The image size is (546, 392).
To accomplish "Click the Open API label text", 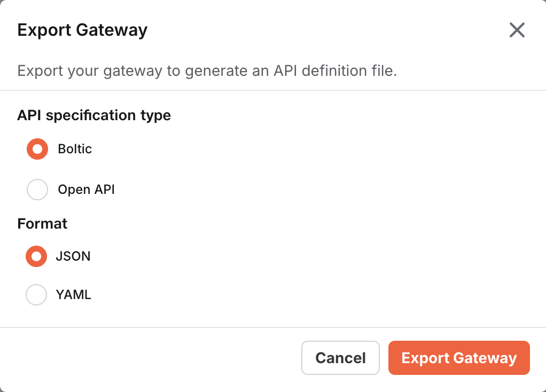I will (86, 190).
